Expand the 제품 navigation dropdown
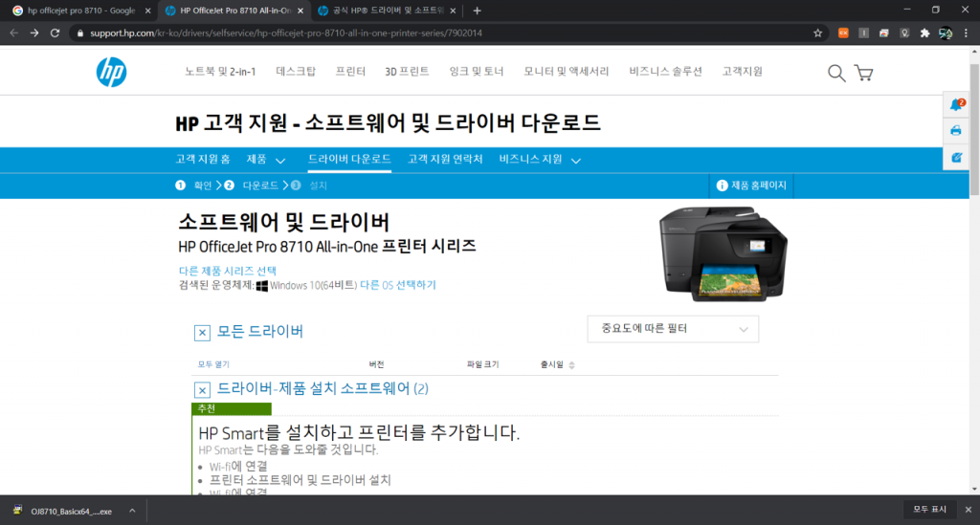Viewport: 980px width, 525px height. coord(266,160)
